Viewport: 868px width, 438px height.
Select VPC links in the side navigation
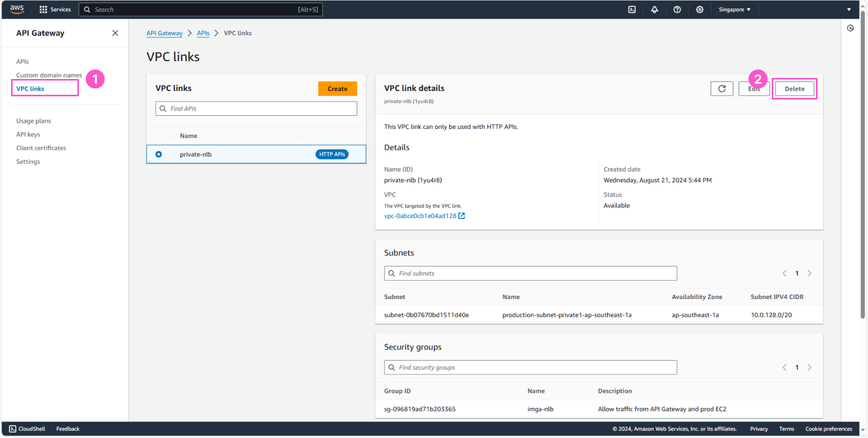click(x=31, y=88)
